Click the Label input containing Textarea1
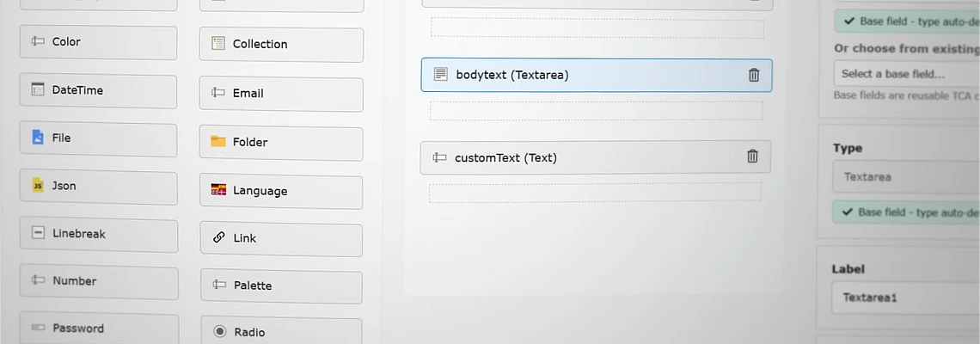The width and height of the screenshot is (980, 344). (x=905, y=298)
